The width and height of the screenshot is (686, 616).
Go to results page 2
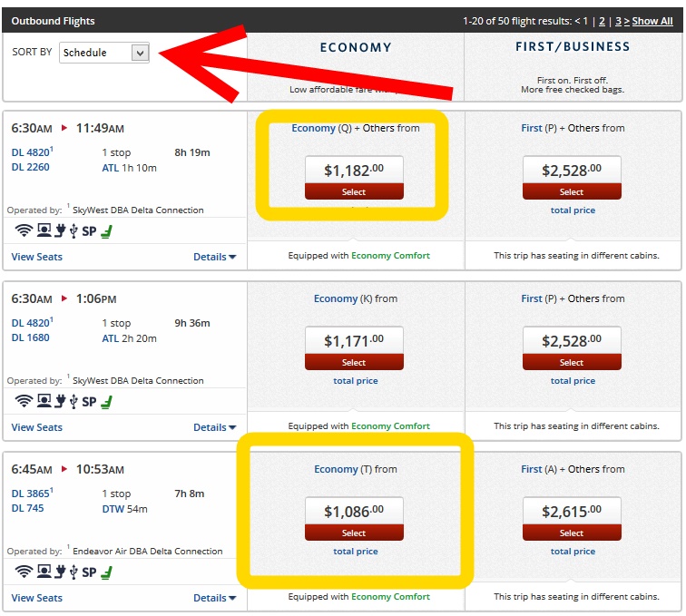click(x=602, y=21)
